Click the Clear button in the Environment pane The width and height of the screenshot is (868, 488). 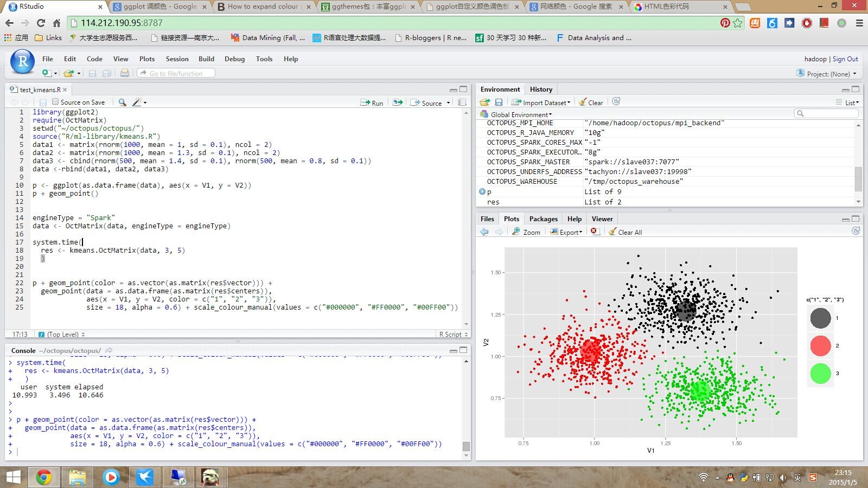pyautogui.click(x=591, y=102)
